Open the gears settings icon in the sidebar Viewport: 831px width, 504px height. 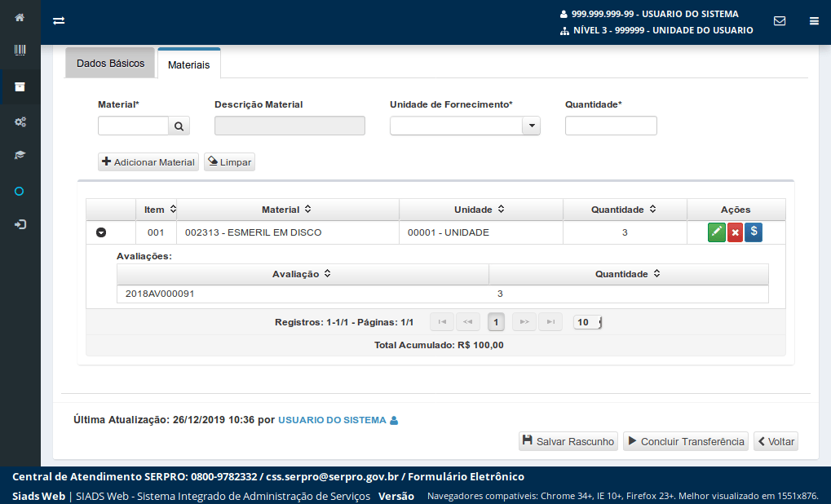(20, 122)
